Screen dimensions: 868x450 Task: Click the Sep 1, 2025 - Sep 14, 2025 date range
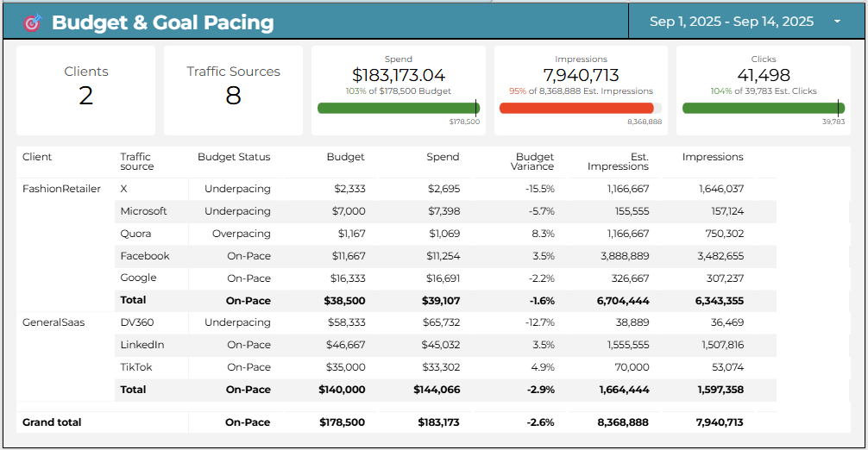pos(732,22)
